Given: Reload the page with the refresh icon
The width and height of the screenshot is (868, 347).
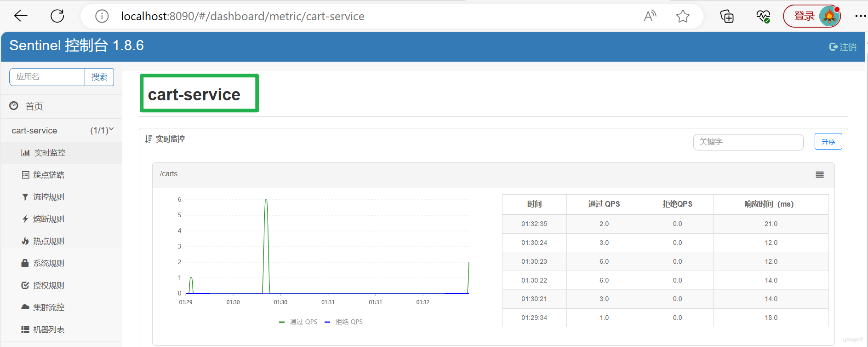Looking at the screenshot, I should pos(57,16).
